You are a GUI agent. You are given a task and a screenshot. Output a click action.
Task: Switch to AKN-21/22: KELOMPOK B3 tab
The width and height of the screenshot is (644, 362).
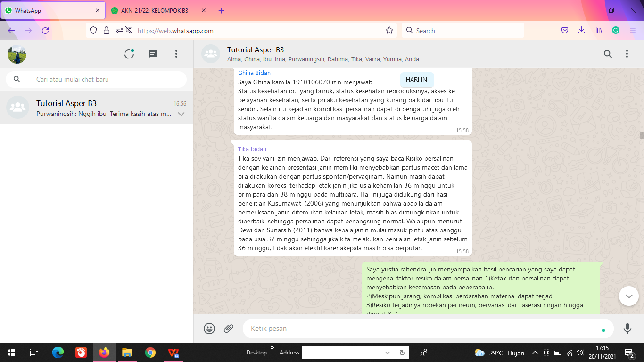(x=155, y=10)
